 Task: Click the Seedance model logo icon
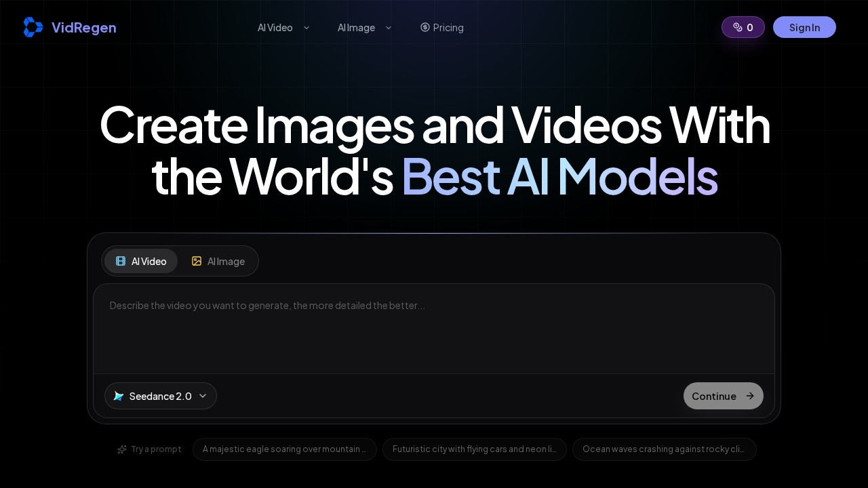tap(119, 396)
